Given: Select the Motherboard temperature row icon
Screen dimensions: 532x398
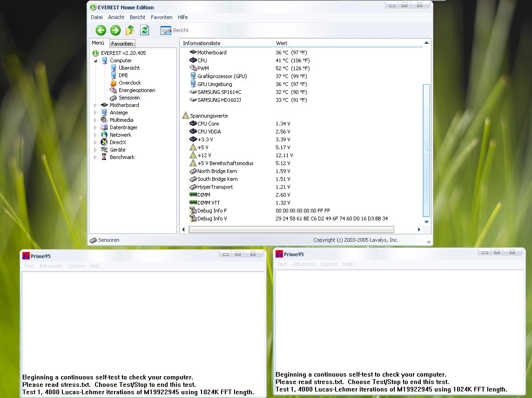Looking at the screenshot, I should (193, 52).
